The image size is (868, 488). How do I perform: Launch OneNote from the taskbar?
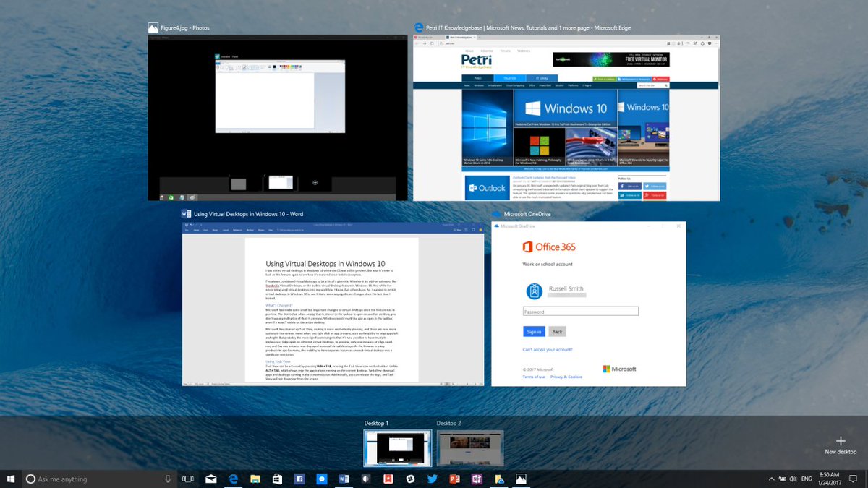(477, 479)
